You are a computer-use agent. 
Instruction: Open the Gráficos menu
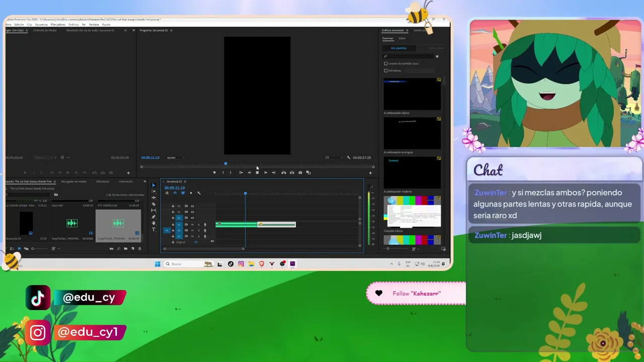pos(73,25)
